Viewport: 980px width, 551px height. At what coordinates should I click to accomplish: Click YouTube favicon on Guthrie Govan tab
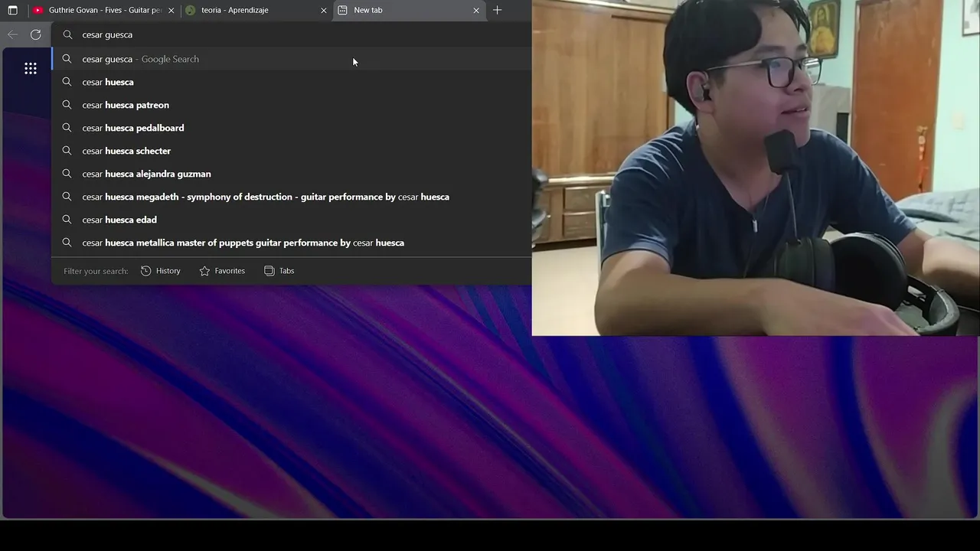[x=38, y=10]
